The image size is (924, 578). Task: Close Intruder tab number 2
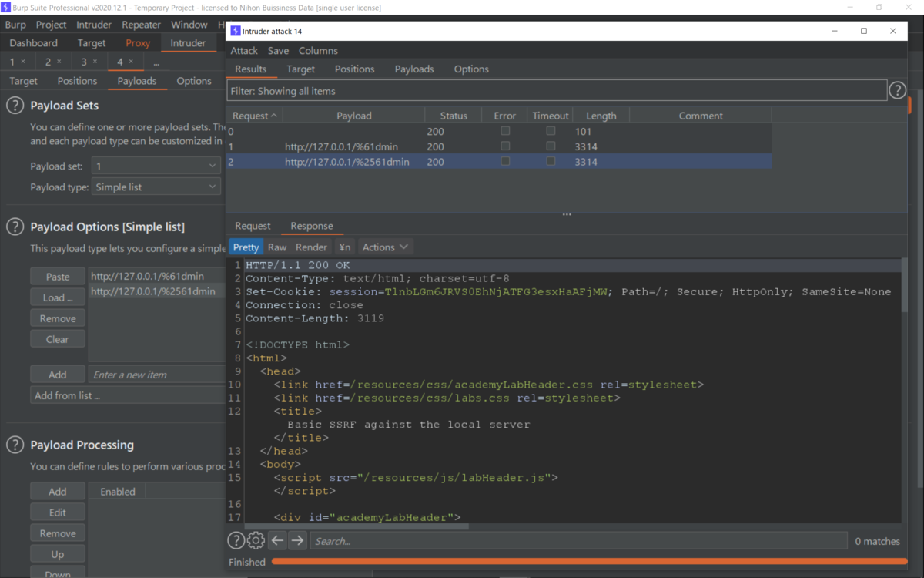click(x=59, y=62)
